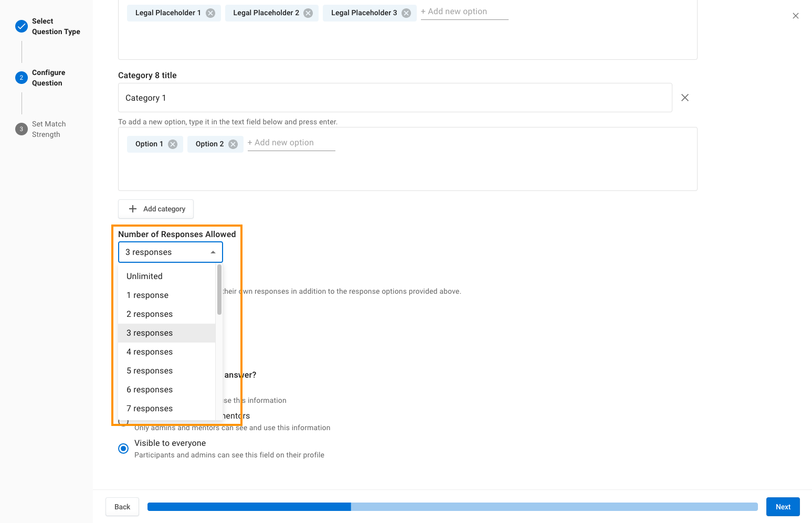Select the 1 response option
This screenshot has height=523, width=812.
147,295
